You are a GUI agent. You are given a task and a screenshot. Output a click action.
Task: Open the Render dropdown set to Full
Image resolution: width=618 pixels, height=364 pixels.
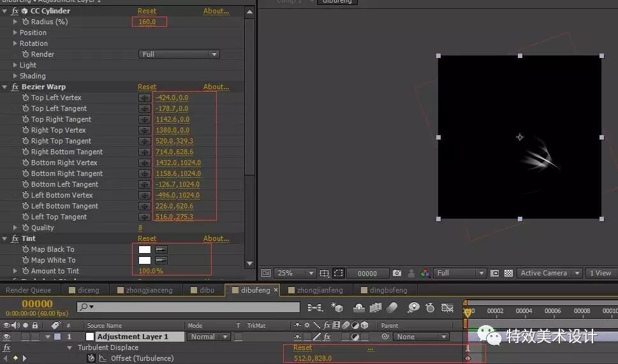179,54
